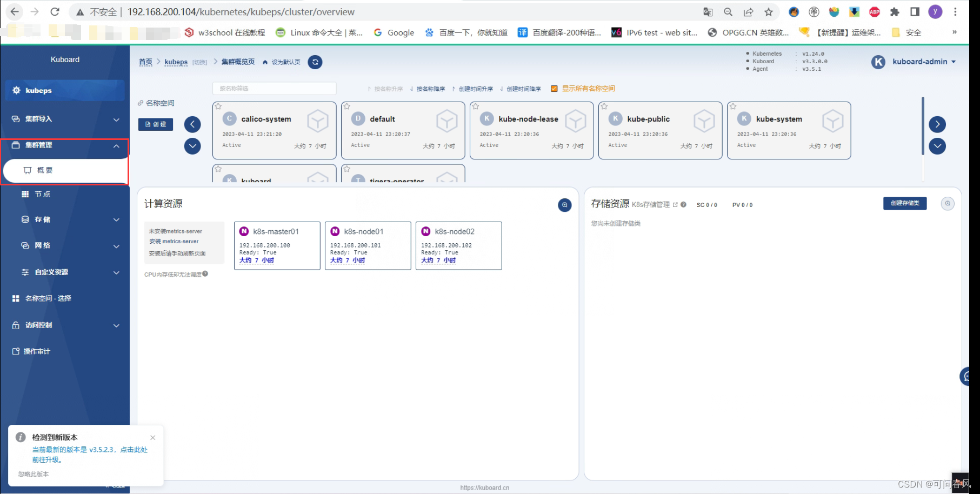
Task: Open the k8s-node01 node card
Action: click(x=368, y=245)
